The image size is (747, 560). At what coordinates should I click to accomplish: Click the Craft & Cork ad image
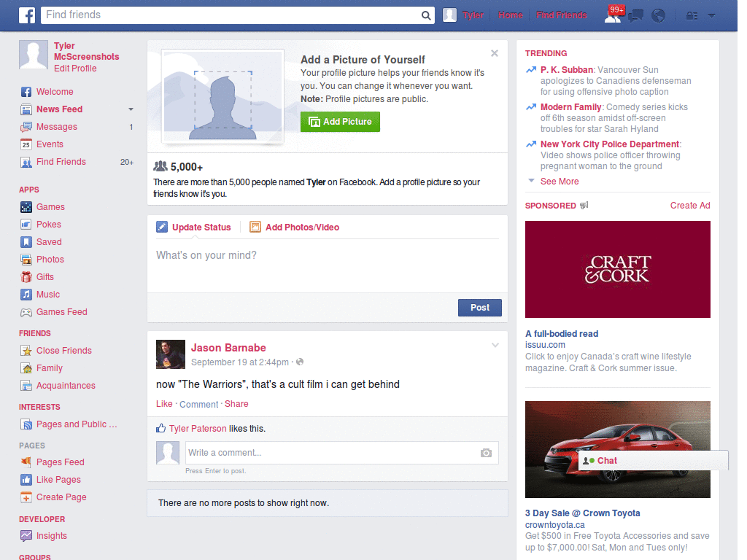(617, 270)
